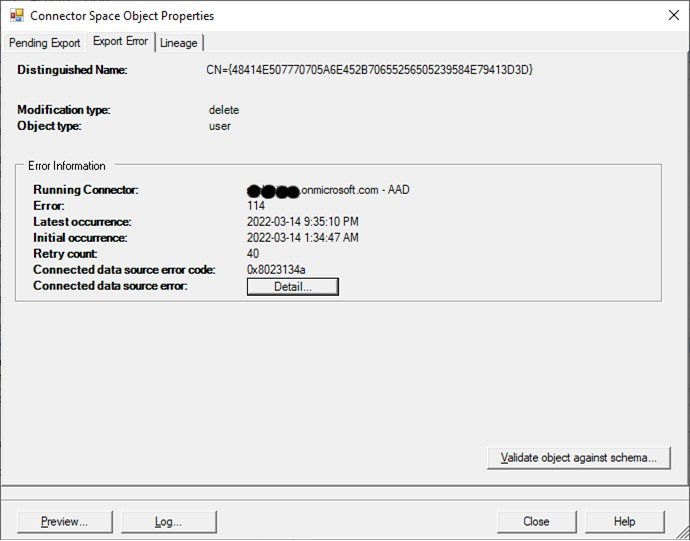Viewport: 690px width, 541px height.
Task: Click the window resize grip corner
Action: tap(683, 534)
